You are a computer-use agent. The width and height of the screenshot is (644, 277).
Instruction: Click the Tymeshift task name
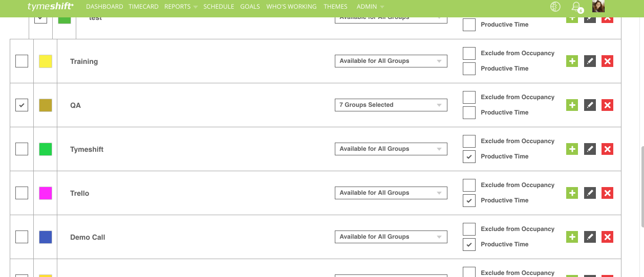point(87,149)
